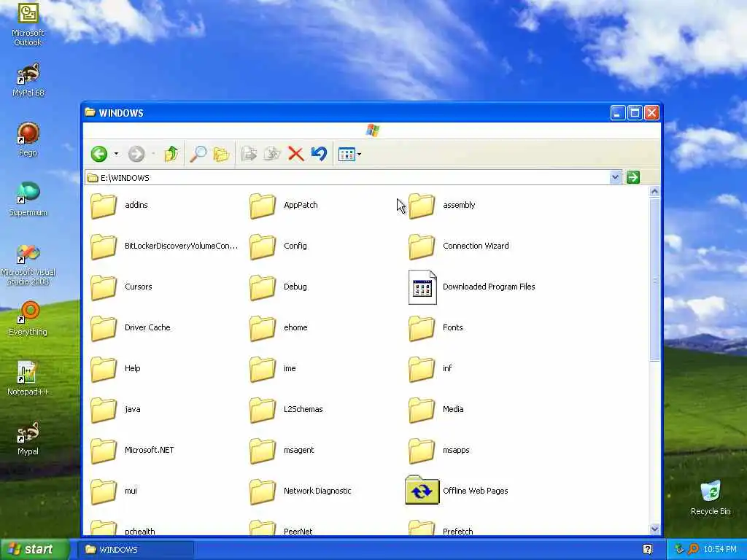Open the Start menu
747x560 pixels.
coord(34,550)
